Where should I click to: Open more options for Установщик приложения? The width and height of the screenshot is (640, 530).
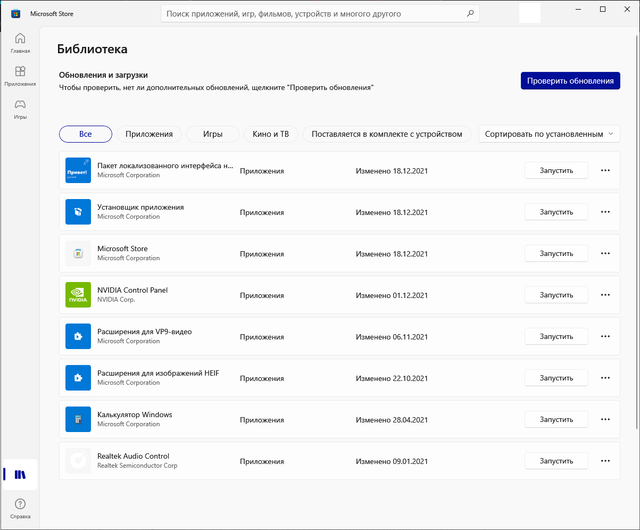(x=605, y=212)
